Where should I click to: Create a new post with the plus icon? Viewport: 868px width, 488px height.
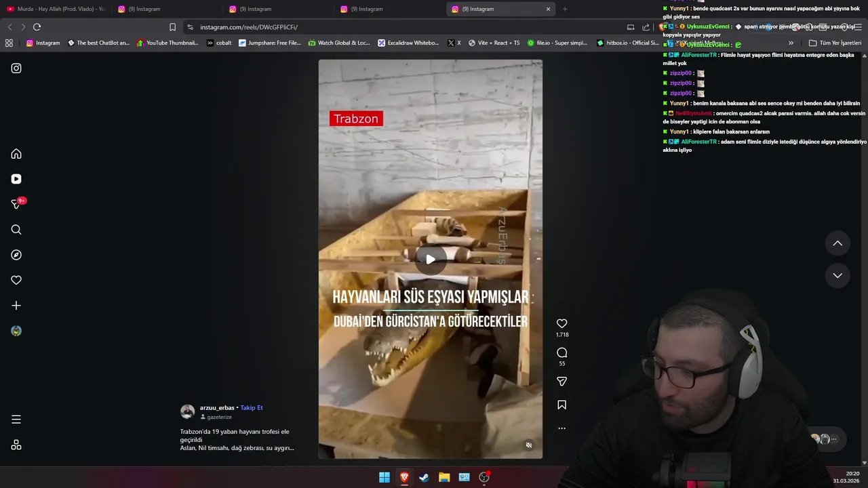pyautogui.click(x=16, y=306)
